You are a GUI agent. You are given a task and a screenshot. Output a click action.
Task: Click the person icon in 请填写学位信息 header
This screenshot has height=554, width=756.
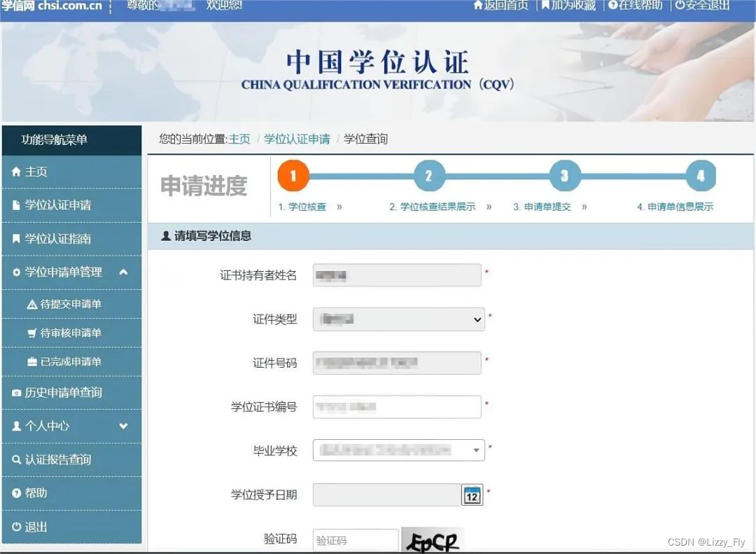[166, 235]
